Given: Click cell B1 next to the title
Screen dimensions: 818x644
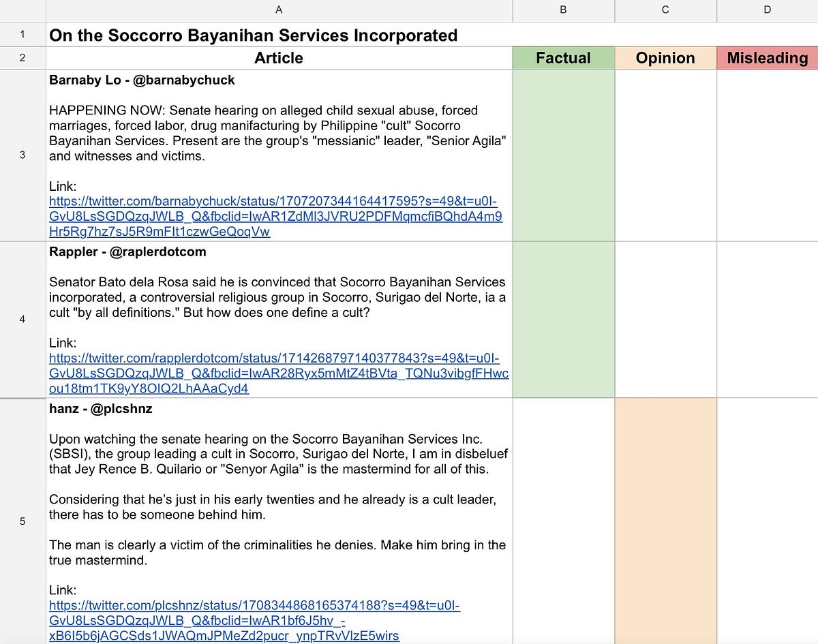Looking at the screenshot, I should (564, 34).
